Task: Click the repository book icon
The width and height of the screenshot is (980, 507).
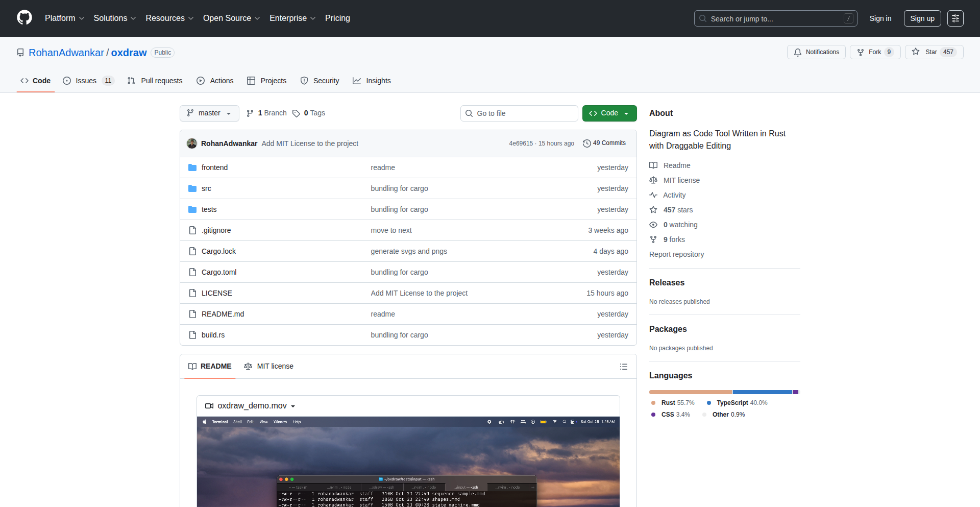Action: 20,52
